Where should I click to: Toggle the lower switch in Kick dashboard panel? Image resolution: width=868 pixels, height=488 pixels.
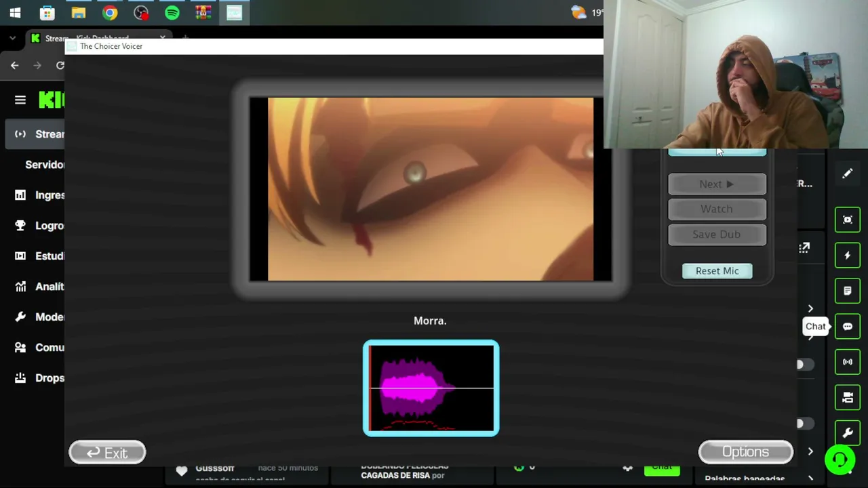(x=804, y=424)
